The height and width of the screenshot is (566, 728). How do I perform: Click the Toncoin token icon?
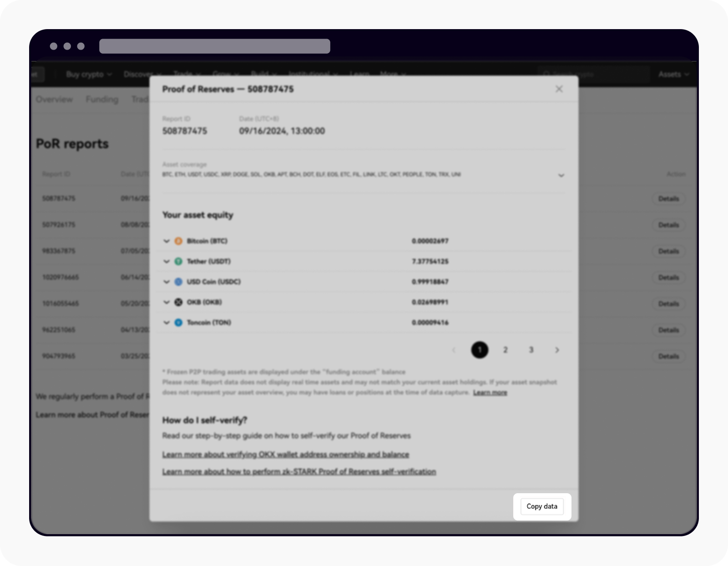[178, 323]
